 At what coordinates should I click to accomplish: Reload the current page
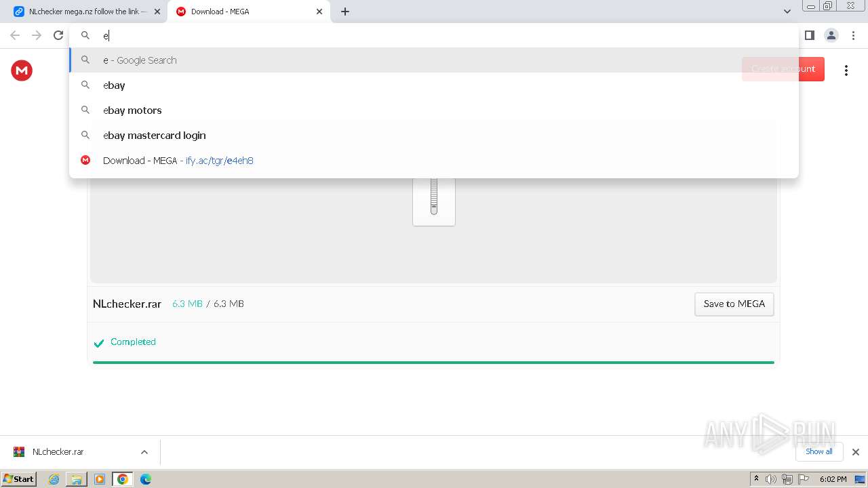pos(58,35)
